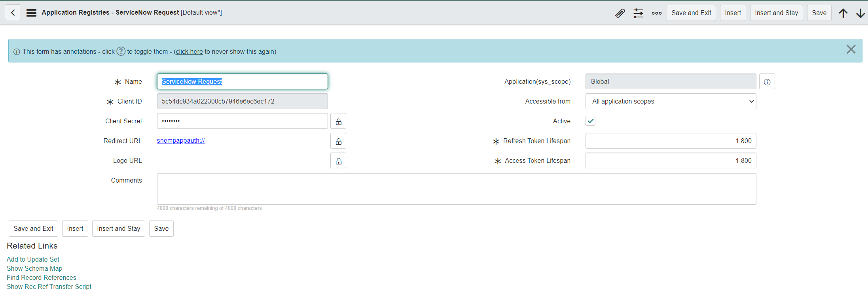The image size is (868, 296).
Task: Click the 'Comments' field label
Action: tap(127, 180)
